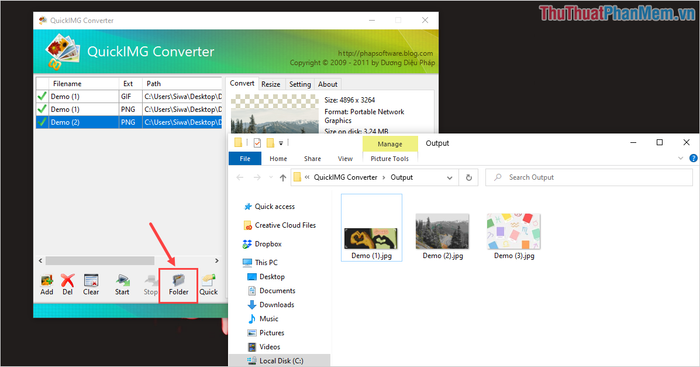The height and width of the screenshot is (367, 700).
Task: Click the Quick access star in Explorer
Action: [x=248, y=207]
